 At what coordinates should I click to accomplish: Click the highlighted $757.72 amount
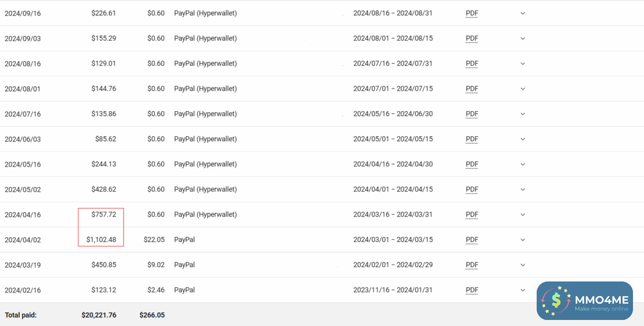click(104, 214)
